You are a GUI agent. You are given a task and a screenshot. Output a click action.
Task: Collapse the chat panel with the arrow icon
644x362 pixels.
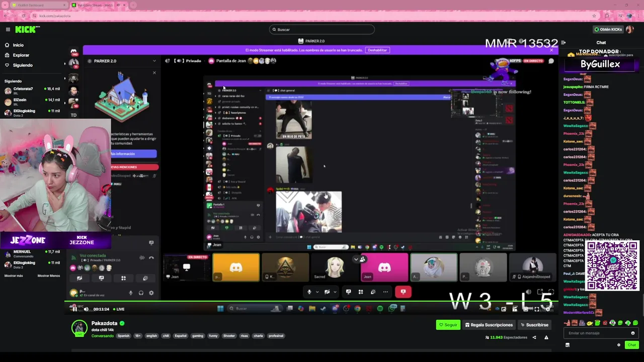tap(563, 43)
